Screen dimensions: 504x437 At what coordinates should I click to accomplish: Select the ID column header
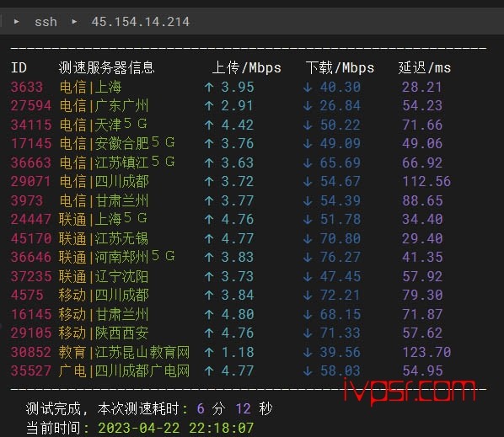click(19, 67)
